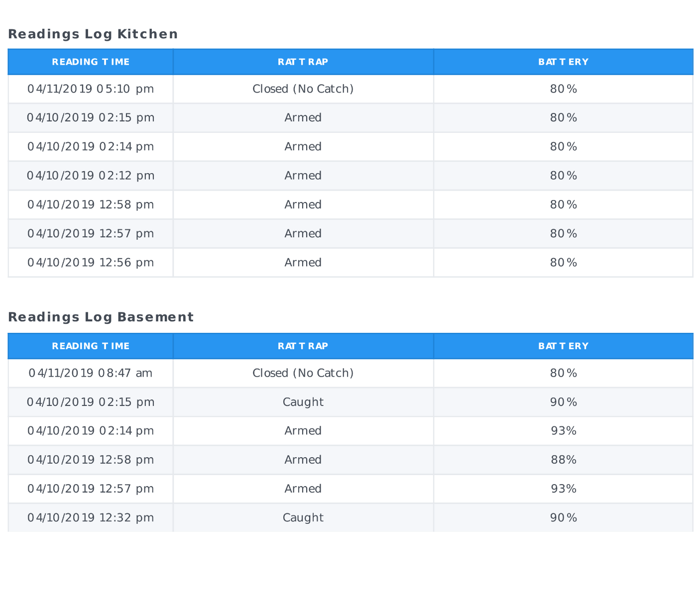Screen dimensions: 700x597
Task: Click the Readings Log Kitchen heading
Action: pyautogui.click(x=93, y=34)
